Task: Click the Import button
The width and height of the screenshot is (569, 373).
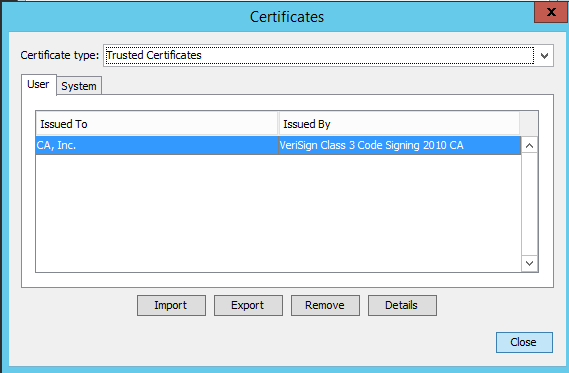Action: [171, 306]
